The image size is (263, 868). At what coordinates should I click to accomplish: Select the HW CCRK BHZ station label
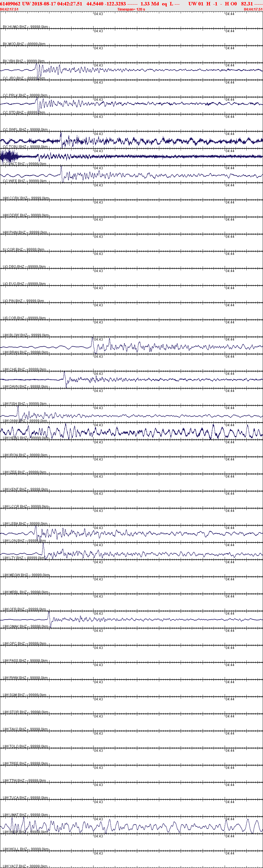coord(26,198)
